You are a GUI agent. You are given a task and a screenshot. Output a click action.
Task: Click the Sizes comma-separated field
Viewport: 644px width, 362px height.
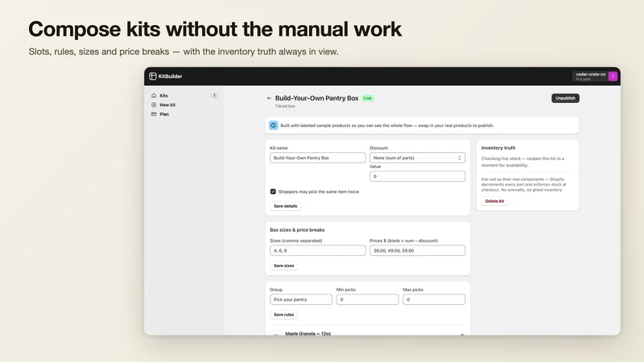coord(317,251)
